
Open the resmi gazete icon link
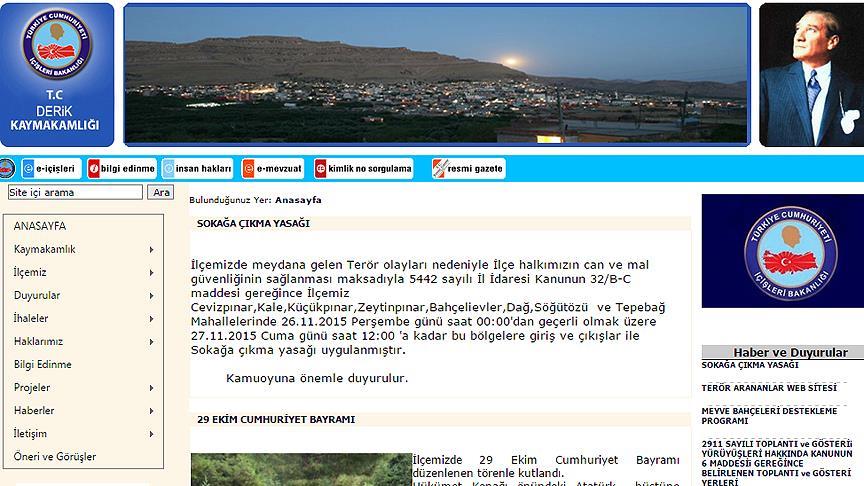468,169
